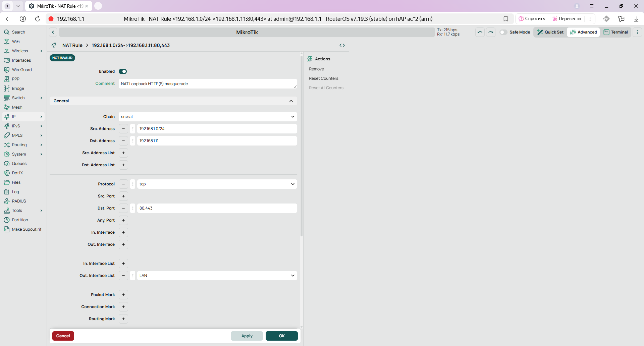644x346 pixels.
Task: Expand the IP submenu
Action: pos(41,117)
